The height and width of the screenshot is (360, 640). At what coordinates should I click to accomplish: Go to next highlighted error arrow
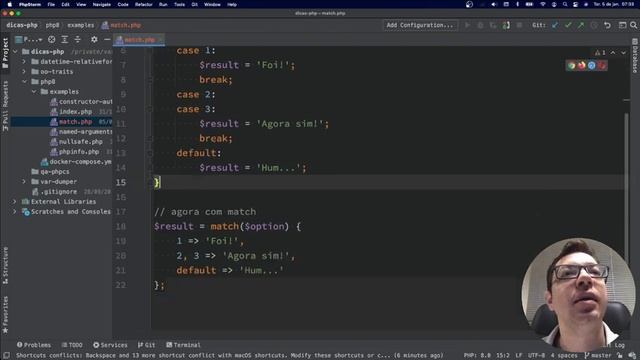click(623, 53)
